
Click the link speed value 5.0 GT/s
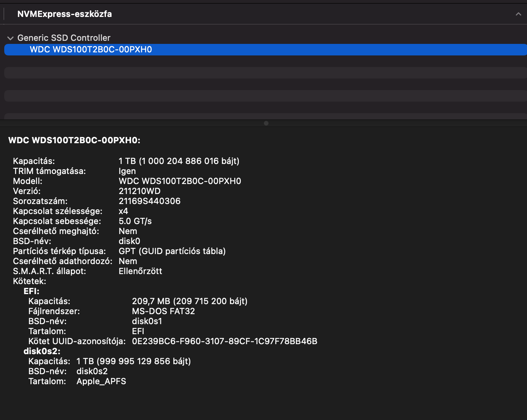pos(135,221)
